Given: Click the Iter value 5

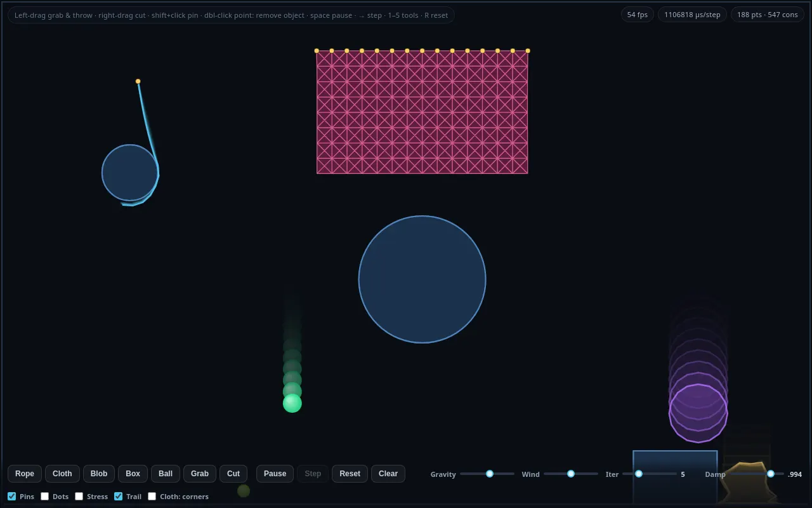Looking at the screenshot, I should click(683, 474).
